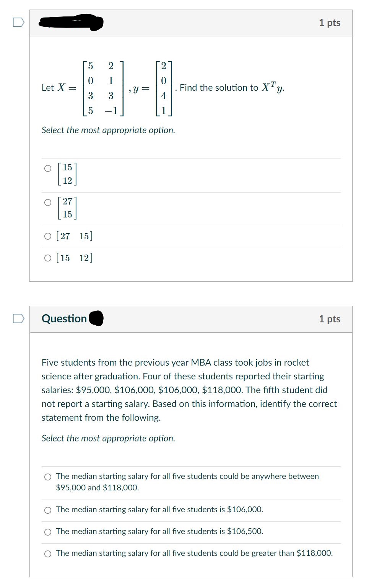Click the rocket science question paragraph
This screenshot has width=374, height=588.
187,390
